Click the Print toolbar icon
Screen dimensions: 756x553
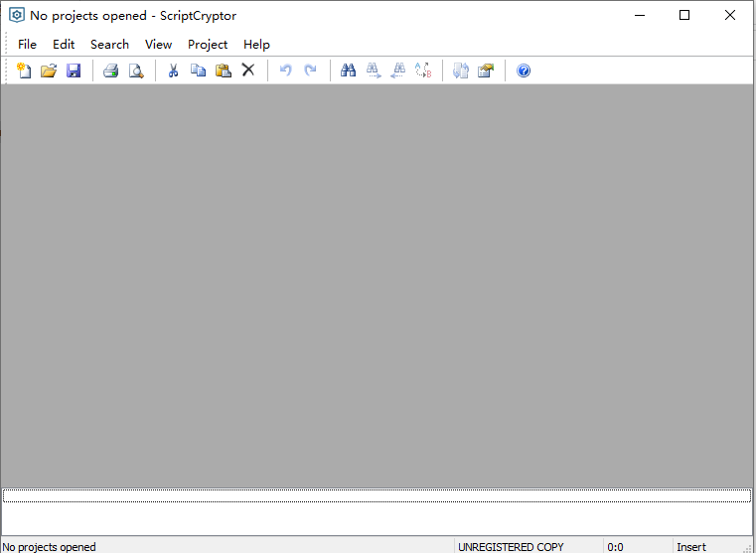coord(111,70)
